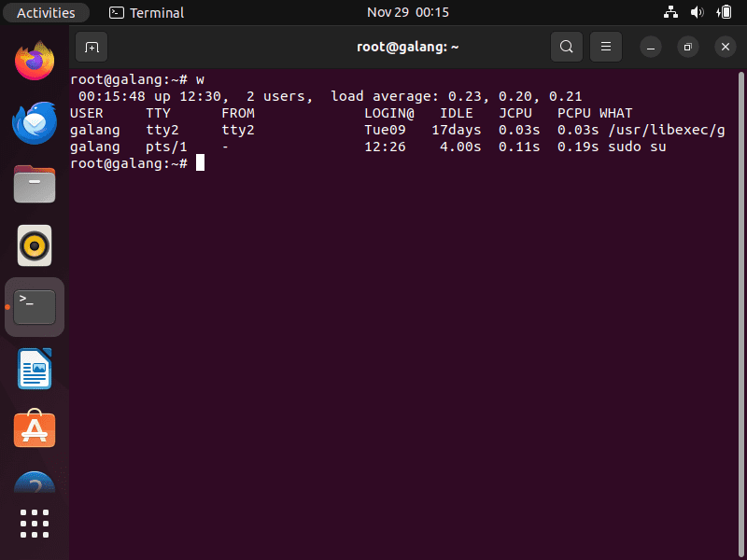747x560 pixels.
Task: Click the volume icon in top bar
Action: [697, 12]
